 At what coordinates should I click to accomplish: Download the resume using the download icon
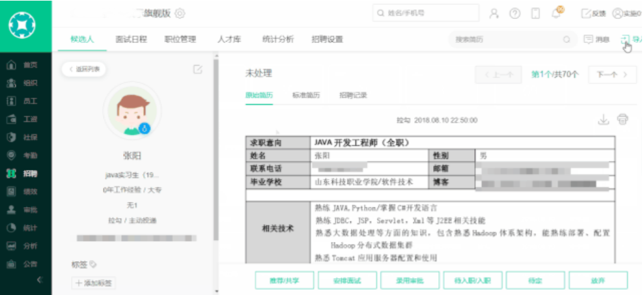(603, 119)
